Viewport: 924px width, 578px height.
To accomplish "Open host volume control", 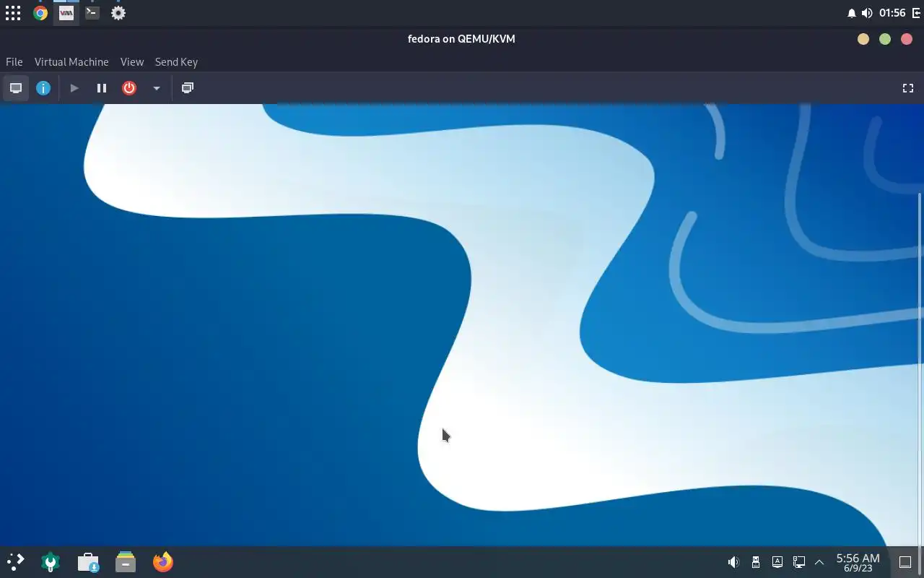I will point(867,13).
